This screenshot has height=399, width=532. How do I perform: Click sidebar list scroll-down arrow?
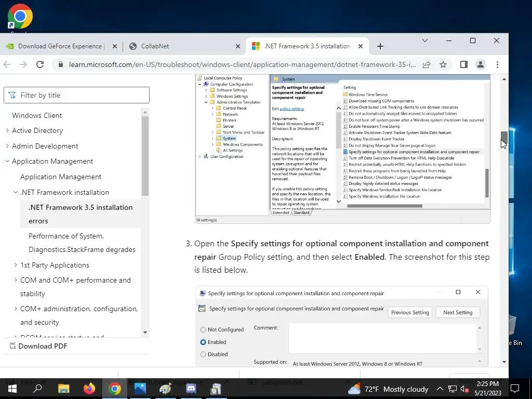click(x=145, y=332)
